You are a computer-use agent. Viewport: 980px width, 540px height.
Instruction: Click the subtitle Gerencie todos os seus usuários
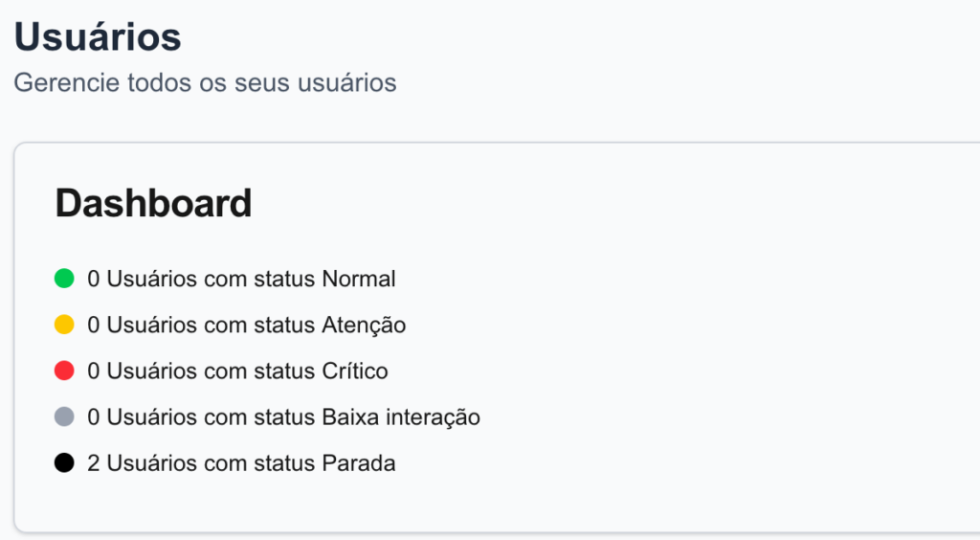(x=205, y=82)
